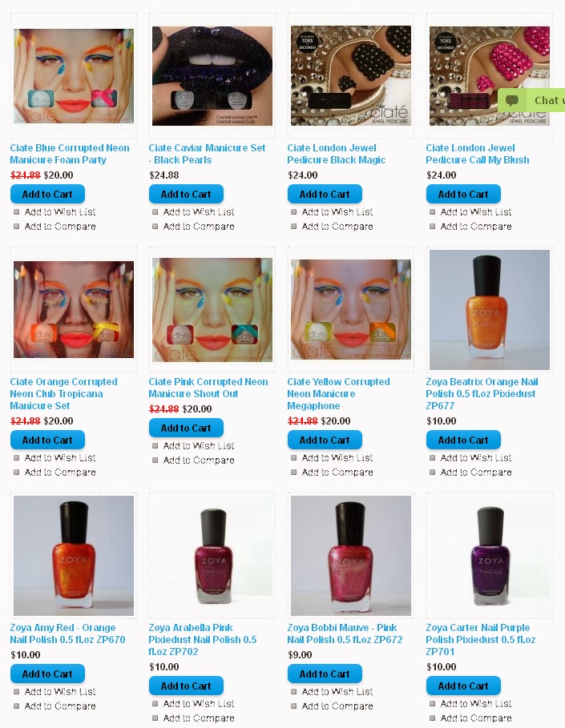Screen dimensions: 565x728
Task: View the Ciate Black Magic pedicure thumbnail
Action: coord(351,75)
